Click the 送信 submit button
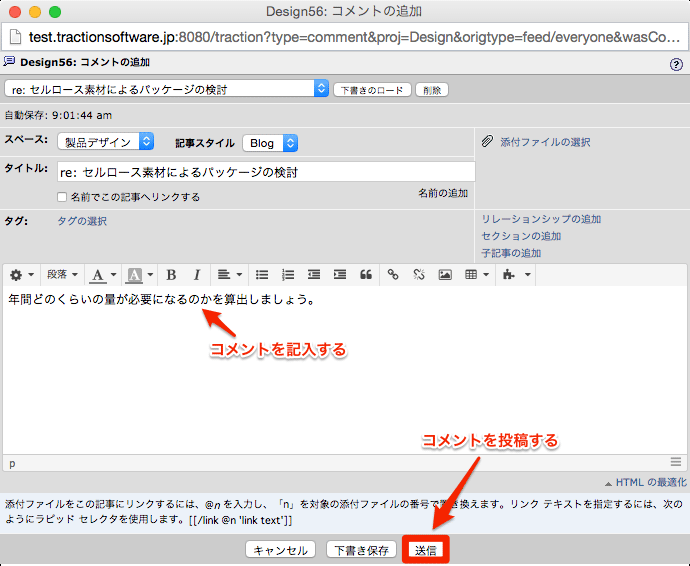The width and height of the screenshot is (690, 566). [x=426, y=550]
